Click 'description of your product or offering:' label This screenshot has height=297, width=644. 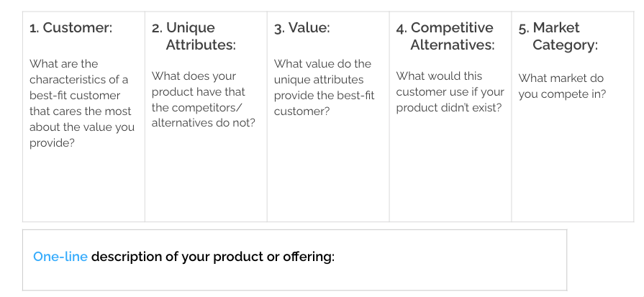[213, 257]
